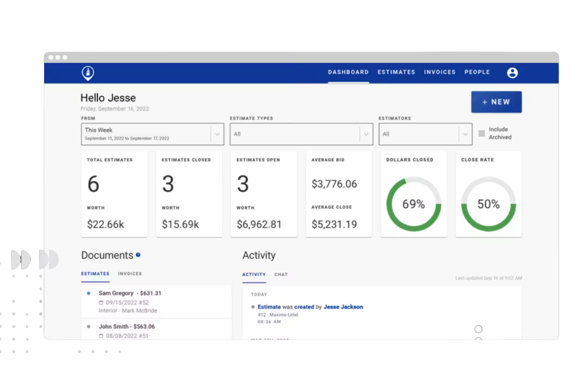This screenshot has height=392, width=588.
Task: Go to the Estimates navigation tab
Action: pyautogui.click(x=396, y=72)
